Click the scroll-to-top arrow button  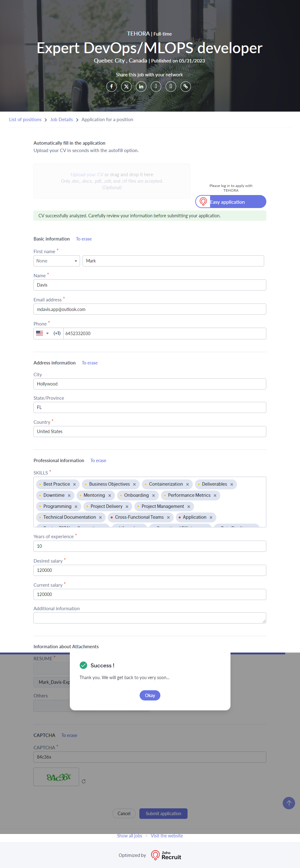pyautogui.click(x=289, y=803)
